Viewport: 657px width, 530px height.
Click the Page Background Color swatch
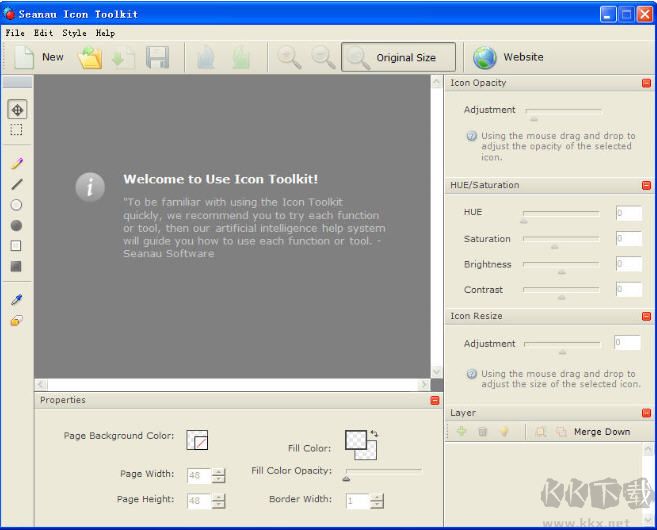pos(197,439)
